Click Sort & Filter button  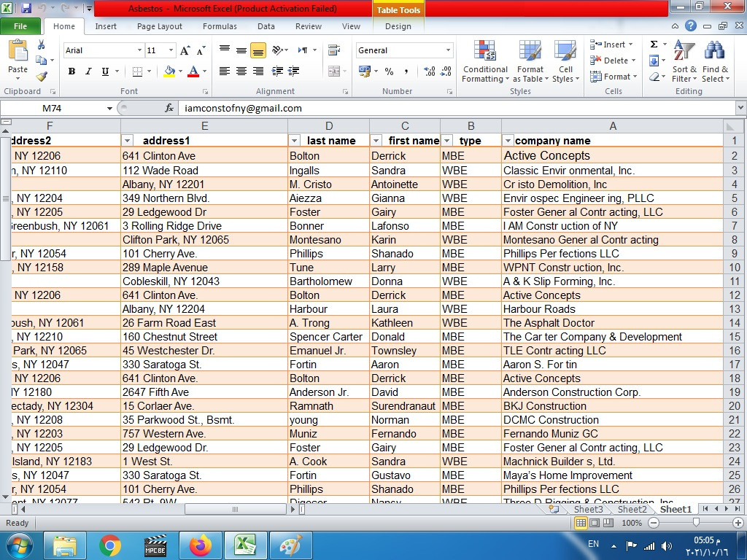pos(684,61)
